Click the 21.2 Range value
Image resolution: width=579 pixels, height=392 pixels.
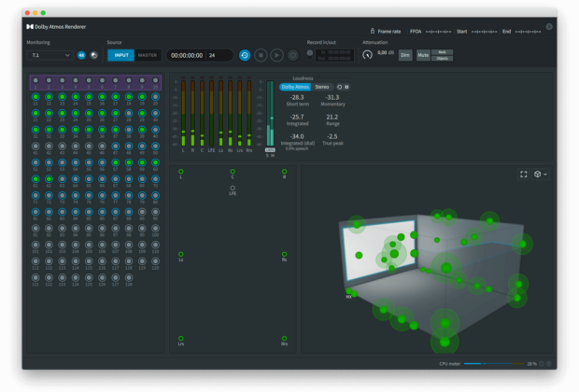[332, 117]
